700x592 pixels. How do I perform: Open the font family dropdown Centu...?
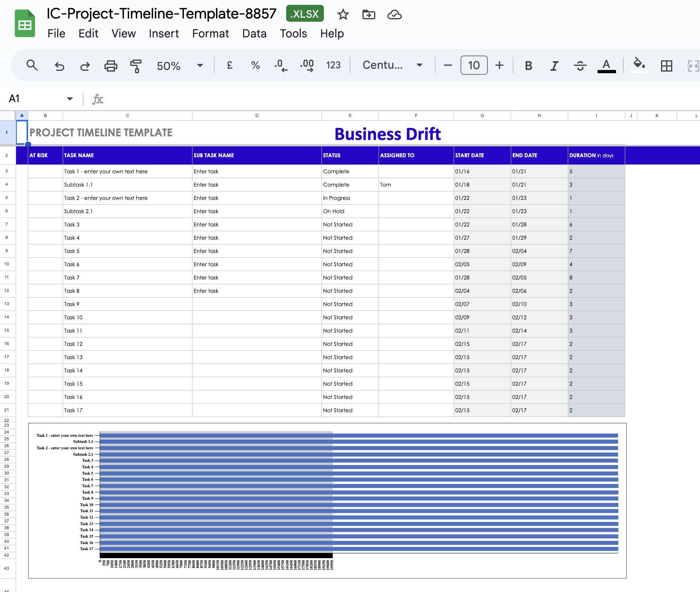[x=393, y=65]
